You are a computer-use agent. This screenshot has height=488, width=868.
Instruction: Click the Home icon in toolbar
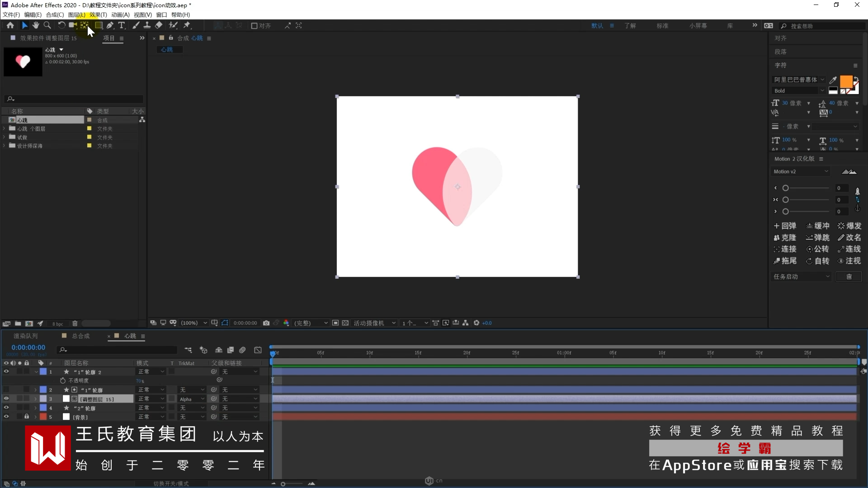pos(10,25)
